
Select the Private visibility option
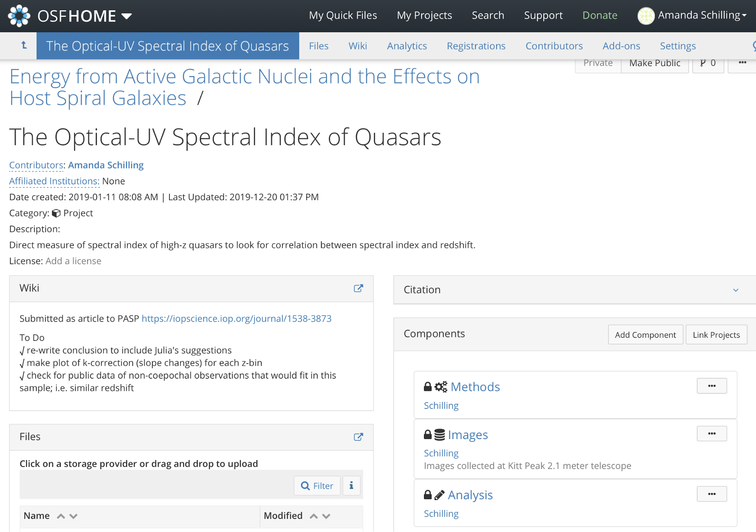[x=598, y=63]
